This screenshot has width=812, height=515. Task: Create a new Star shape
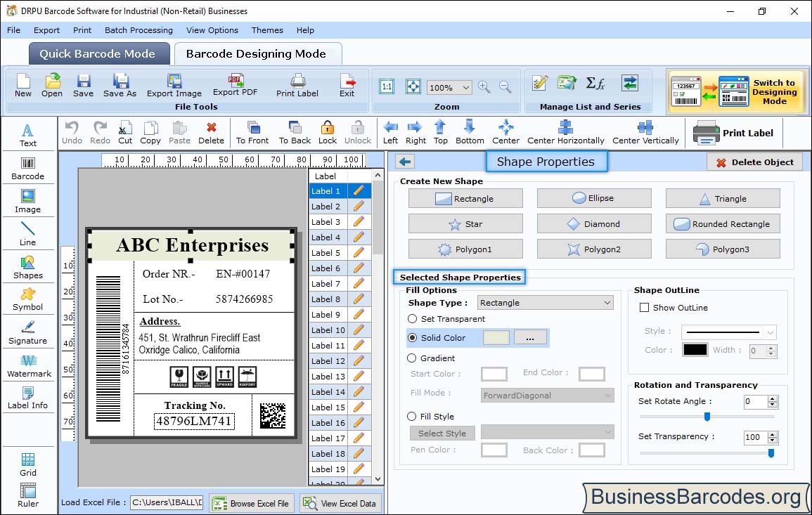pos(465,223)
